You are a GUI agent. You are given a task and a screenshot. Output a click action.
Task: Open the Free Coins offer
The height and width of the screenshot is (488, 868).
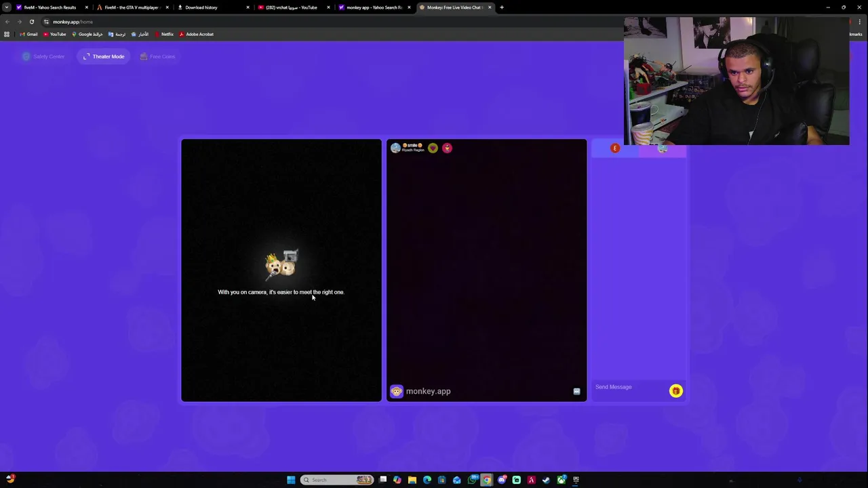tap(158, 56)
